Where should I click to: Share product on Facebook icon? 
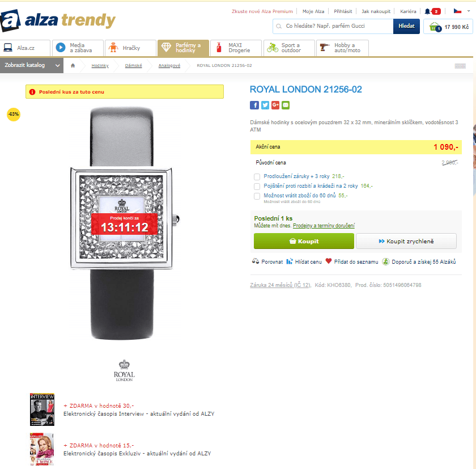(254, 105)
